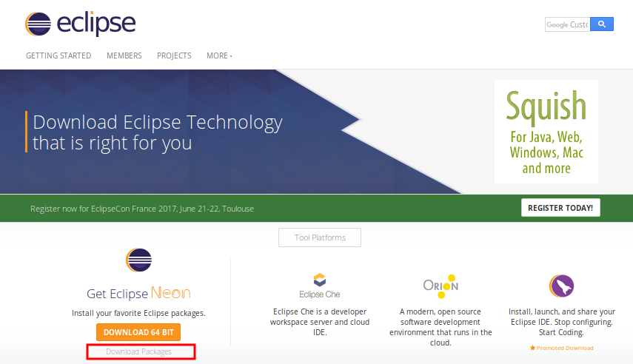This screenshot has height=364, width=633.
Task: Click the Eclipse Neon sphere icon
Action: click(139, 260)
